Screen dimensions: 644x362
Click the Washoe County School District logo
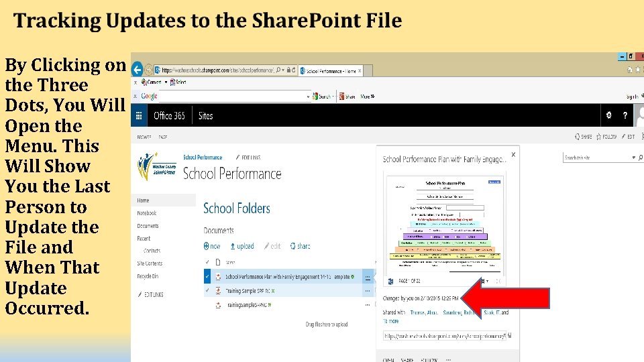[x=157, y=167]
